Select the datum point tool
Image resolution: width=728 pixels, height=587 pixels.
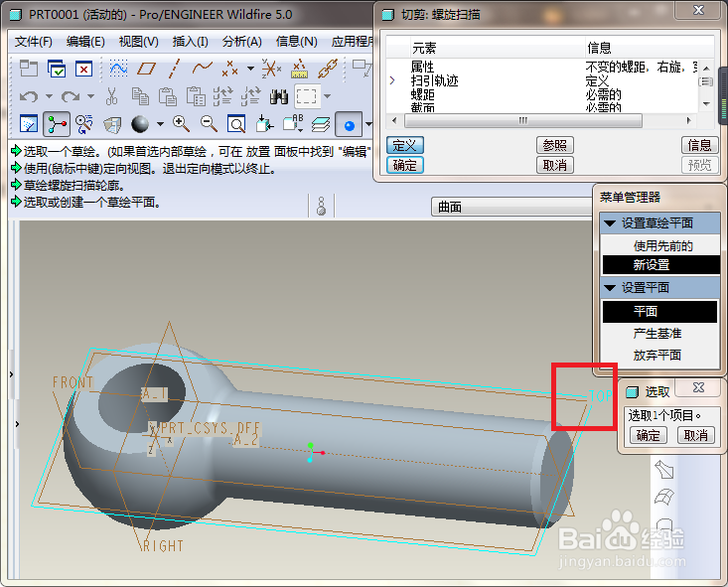(x=229, y=69)
